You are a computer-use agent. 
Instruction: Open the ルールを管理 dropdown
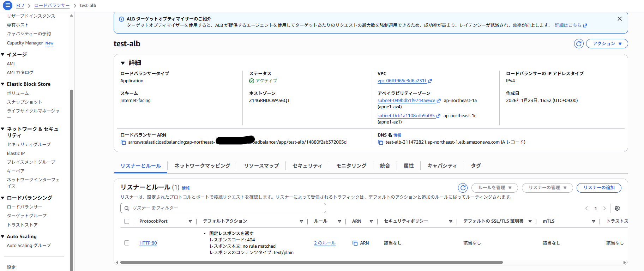(x=494, y=188)
